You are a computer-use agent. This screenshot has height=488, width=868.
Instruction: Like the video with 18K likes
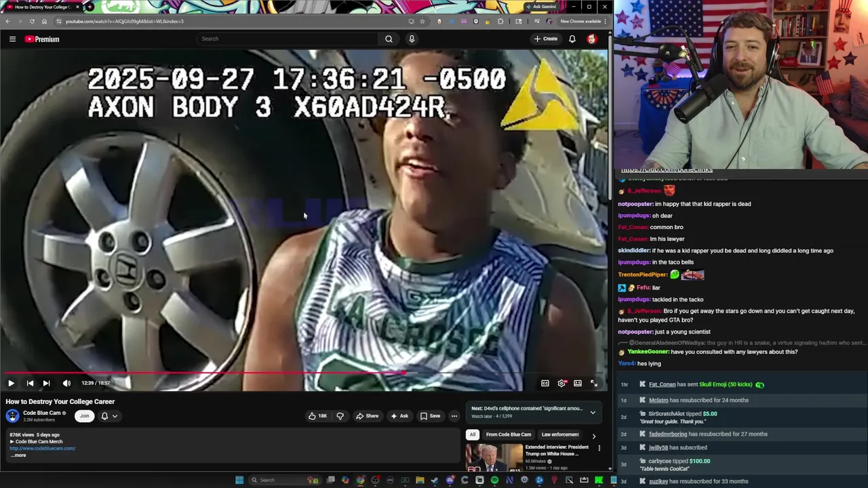317,416
